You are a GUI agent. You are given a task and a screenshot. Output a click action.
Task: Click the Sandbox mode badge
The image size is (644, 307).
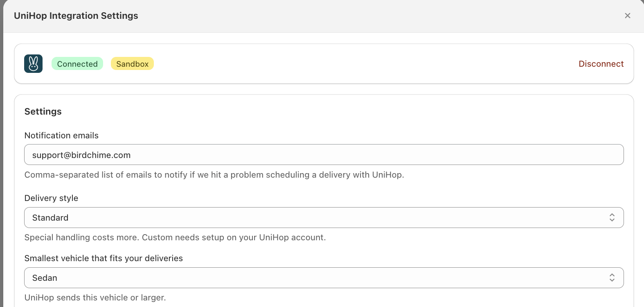(x=132, y=64)
